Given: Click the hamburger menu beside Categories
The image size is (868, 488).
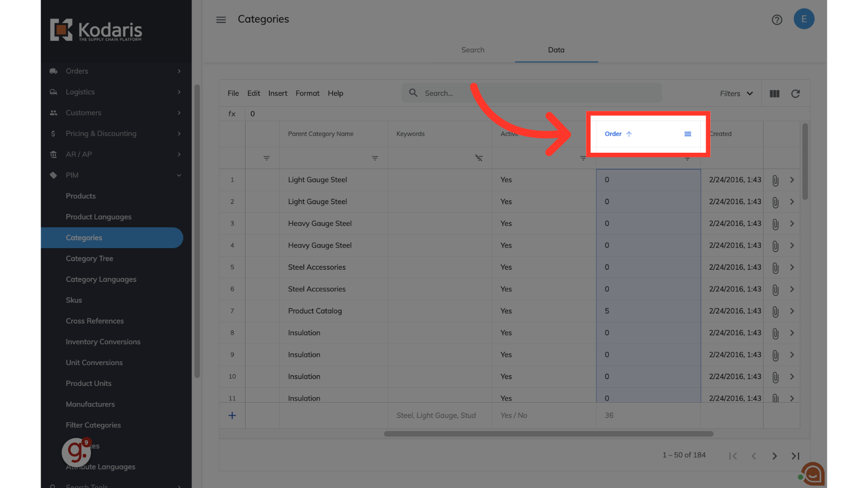Looking at the screenshot, I should pos(221,20).
